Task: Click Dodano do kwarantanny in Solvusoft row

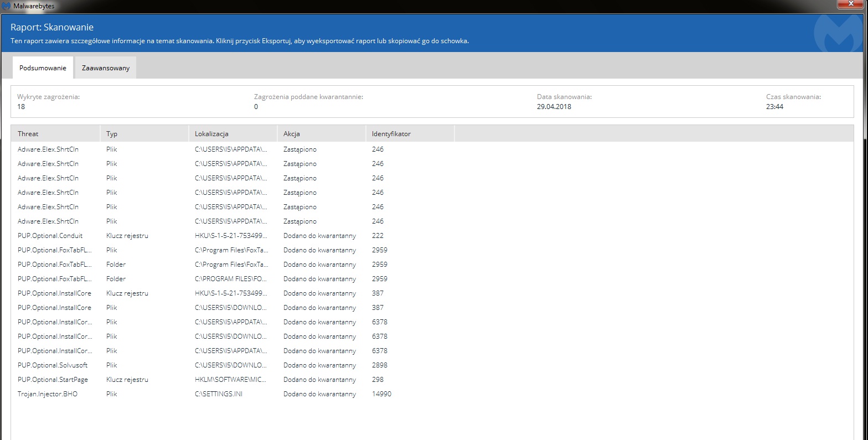Action: [319, 365]
